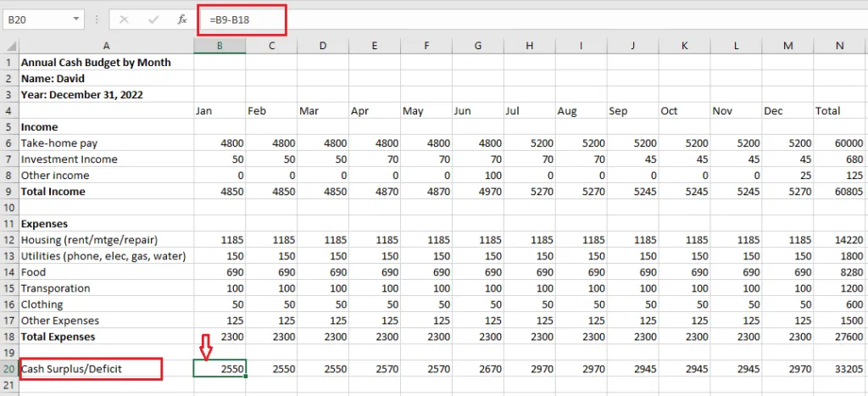Click Jul take-home pay value 5200

530,143
